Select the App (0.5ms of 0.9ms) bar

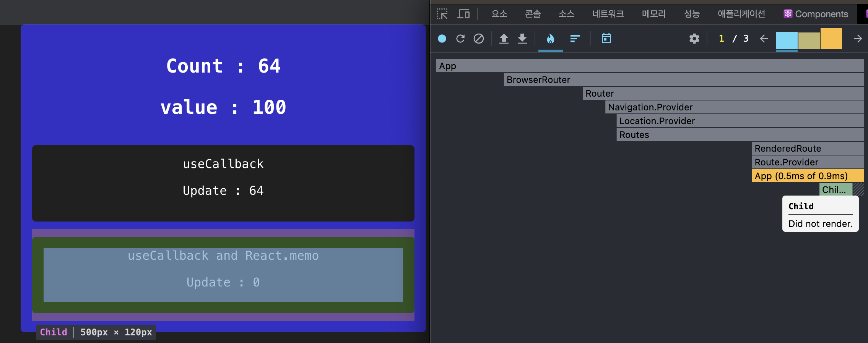click(x=808, y=176)
